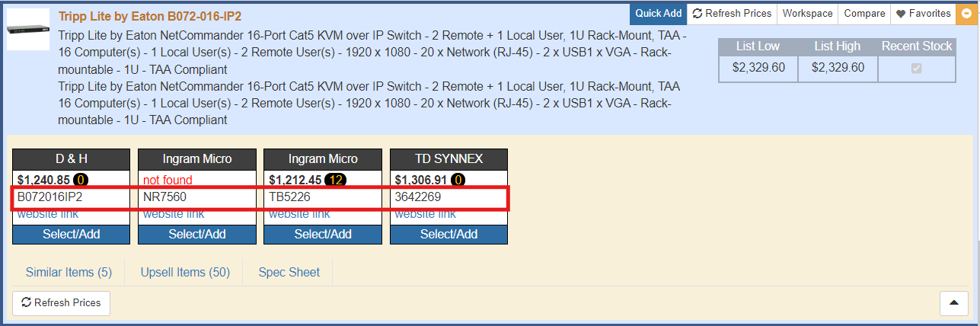Click Select/Add under Ingram Micro TB5226
The height and width of the screenshot is (326, 980).
[323, 234]
